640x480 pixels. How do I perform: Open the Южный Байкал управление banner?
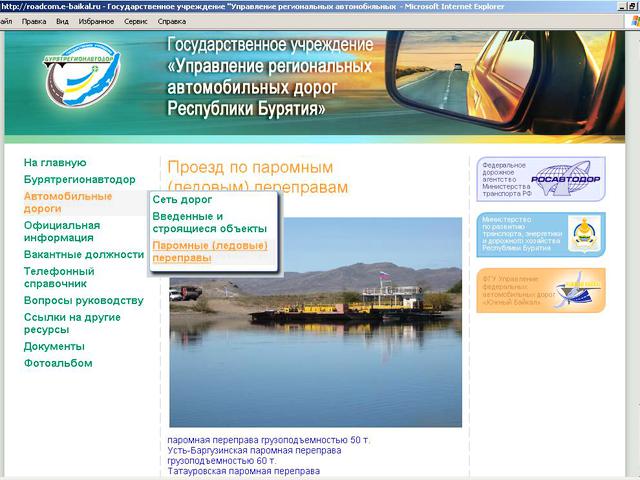[541, 291]
